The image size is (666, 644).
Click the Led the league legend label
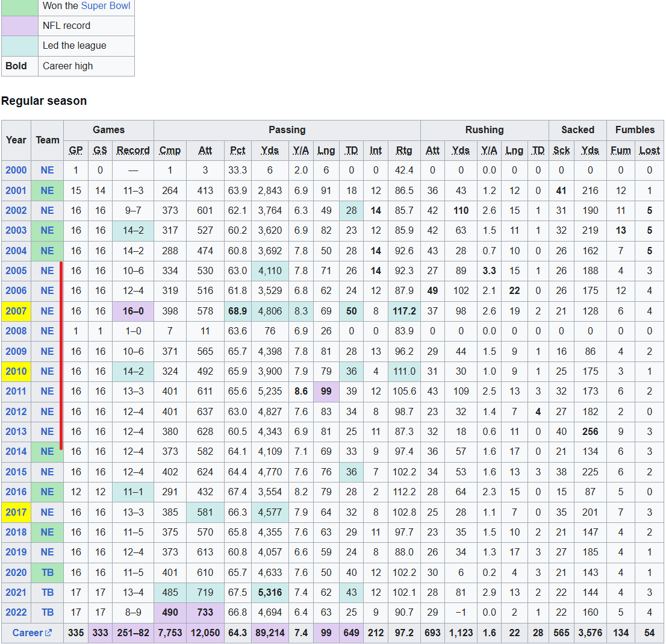click(x=74, y=46)
